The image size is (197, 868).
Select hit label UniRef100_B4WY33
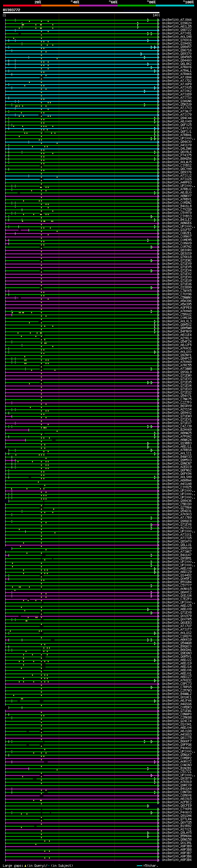[x=177, y=457]
